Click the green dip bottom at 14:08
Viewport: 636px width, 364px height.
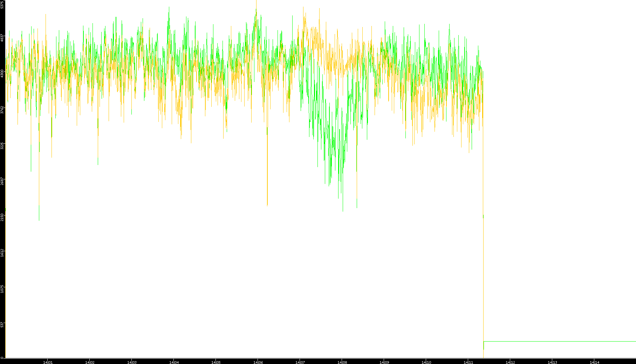(343, 210)
